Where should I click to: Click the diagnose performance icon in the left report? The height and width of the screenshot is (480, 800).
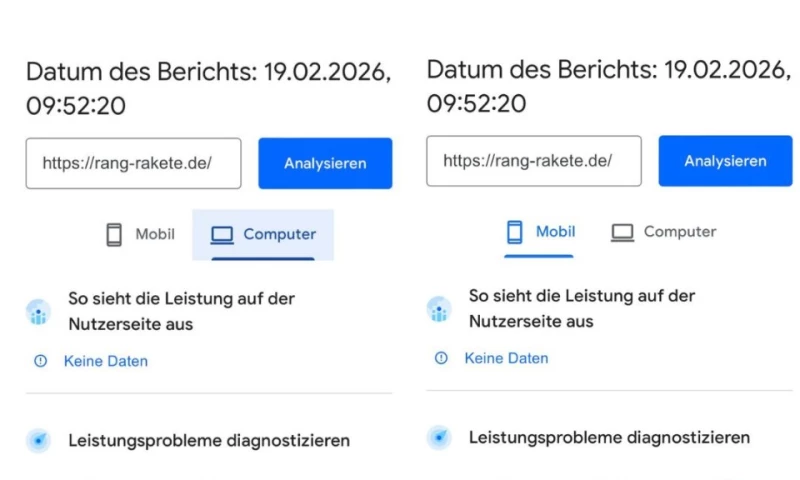point(38,440)
